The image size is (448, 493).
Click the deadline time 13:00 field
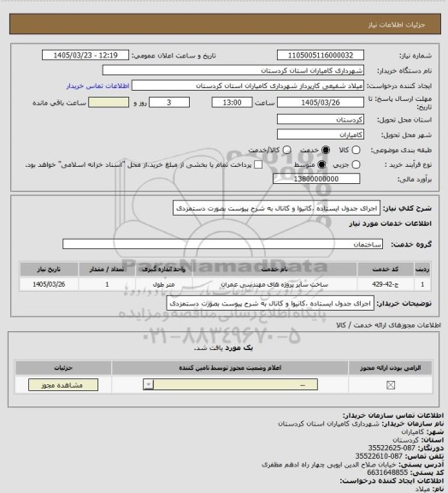pos(232,102)
